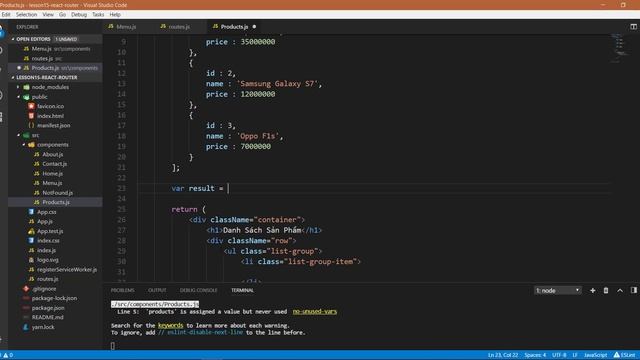Open the Selection menu

[27, 14]
